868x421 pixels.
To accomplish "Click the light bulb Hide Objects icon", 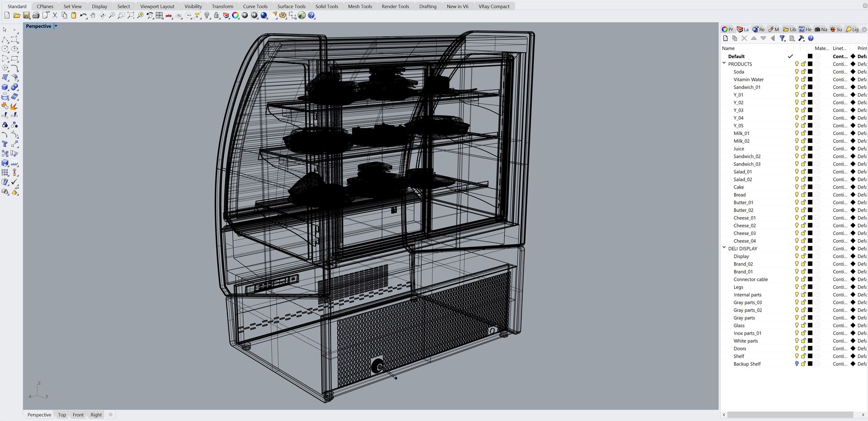I will tap(207, 15).
